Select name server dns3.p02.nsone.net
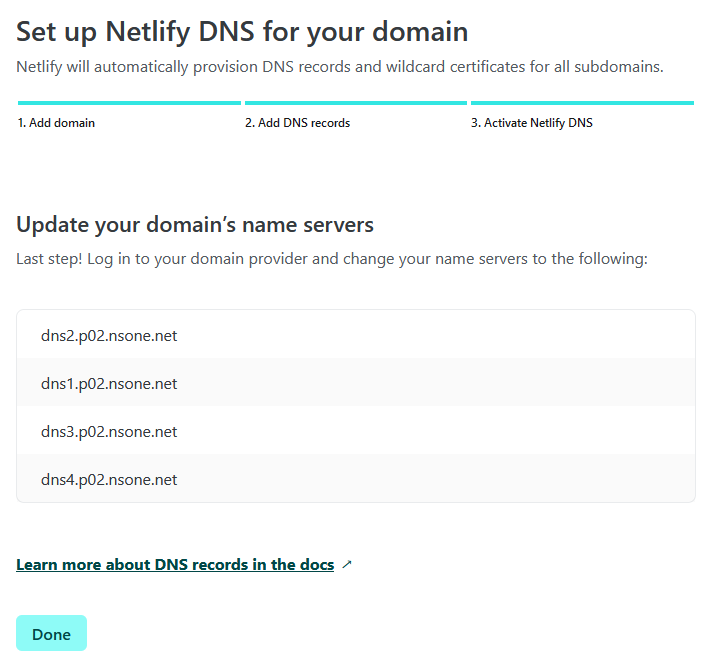Viewport: 709px width, 670px height. pyautogui.click(x=356, y=430)
